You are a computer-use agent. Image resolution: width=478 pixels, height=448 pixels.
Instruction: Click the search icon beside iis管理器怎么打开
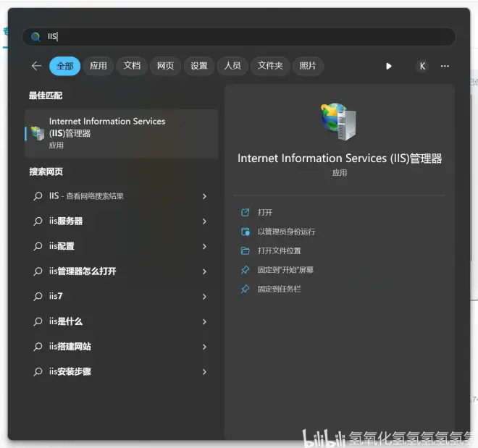click(x=38, y=271)
